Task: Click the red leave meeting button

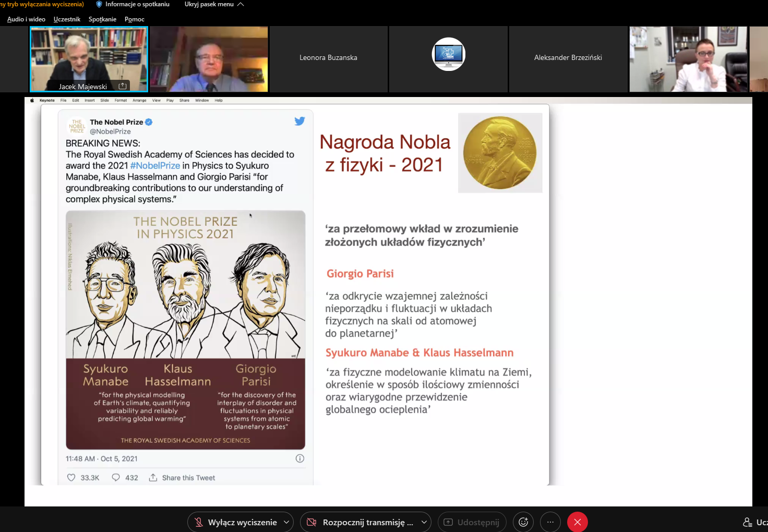Action: pyautogui.click(x=578, y=522)
